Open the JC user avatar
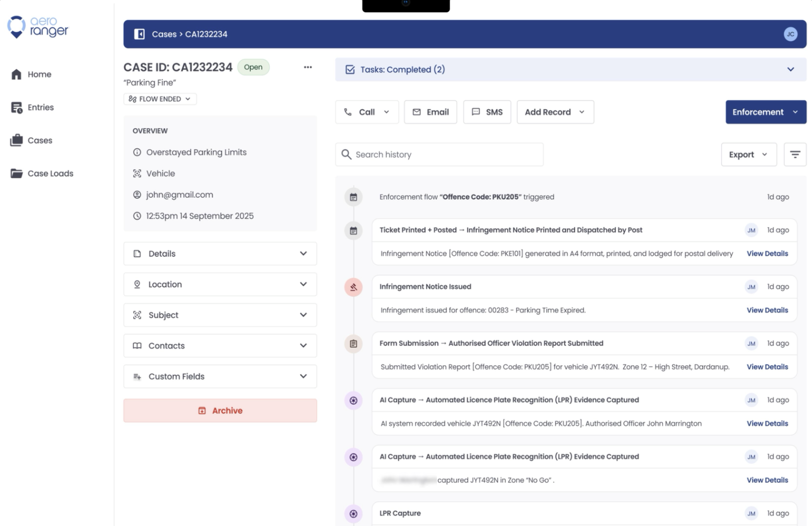This screenshot has height=526, width=812. (x=790, y=34)
